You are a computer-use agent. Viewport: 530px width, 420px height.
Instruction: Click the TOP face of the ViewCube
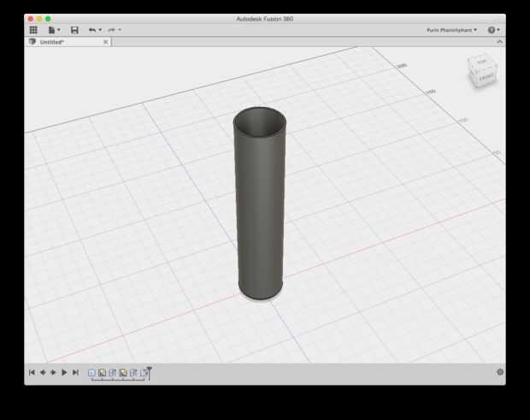click(481, 62)
